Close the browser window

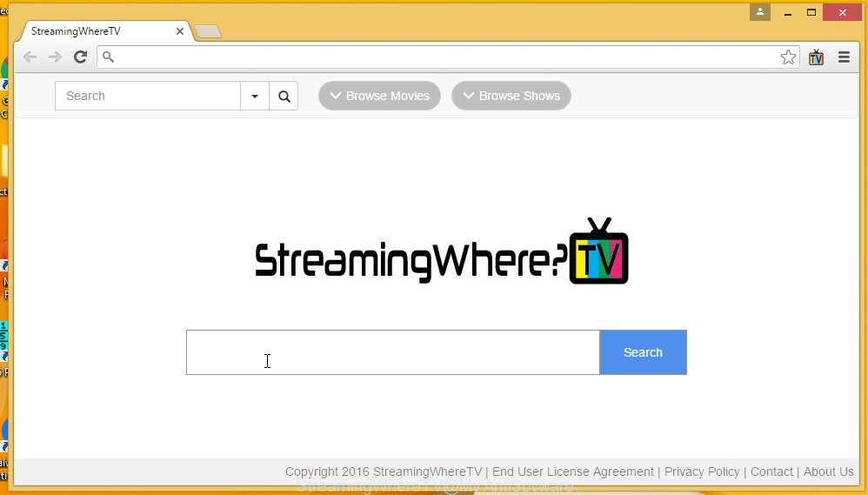(843, 12)
